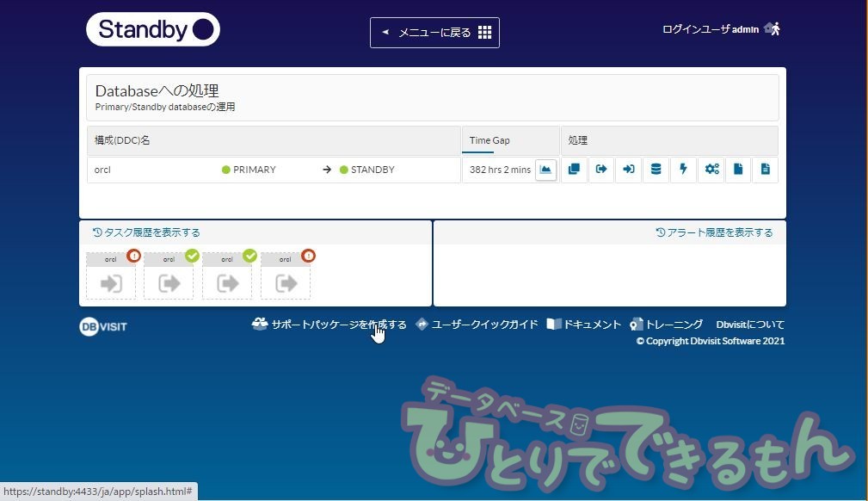The height and width of the screenshot is (501, 868).
Task: Open the first failed orcl task tile
Action: [x=111, y=276]
